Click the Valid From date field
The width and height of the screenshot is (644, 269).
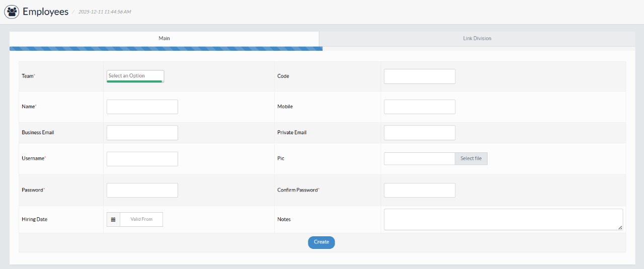141,220
